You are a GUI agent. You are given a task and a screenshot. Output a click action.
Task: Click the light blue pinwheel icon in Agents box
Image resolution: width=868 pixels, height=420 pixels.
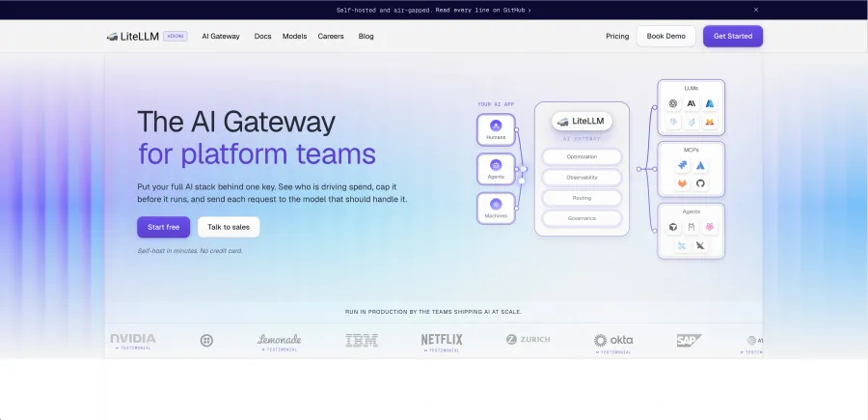pyautogui.click(x=682, y=245)
